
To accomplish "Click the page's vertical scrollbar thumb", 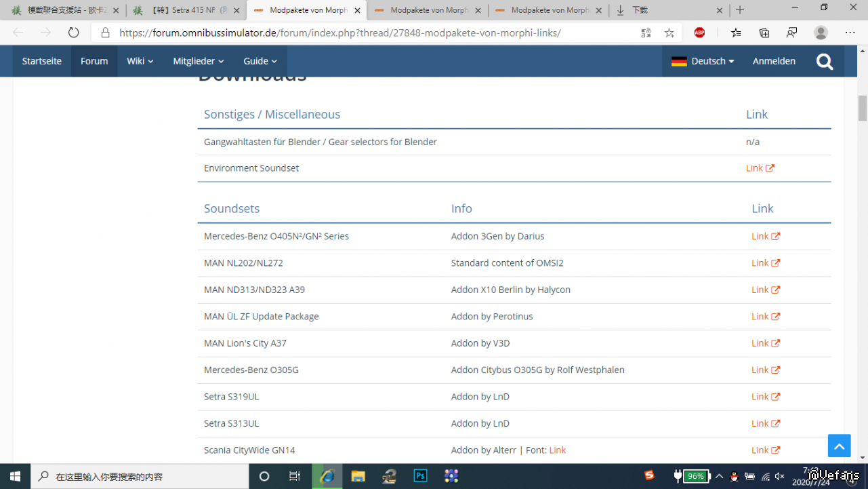I will pyautogui.click(x=863, y=107).
